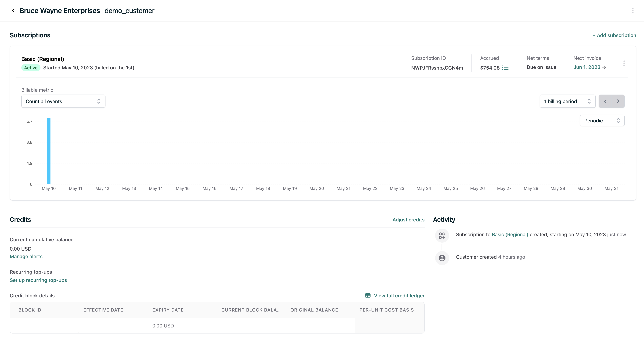Open Manage alerts link

coord(26,257)
